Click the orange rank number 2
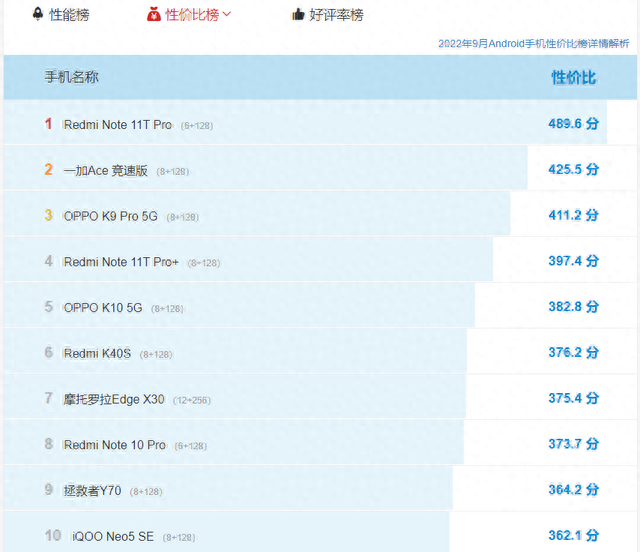Screen dimensions: 640x552 coord(49,169)
